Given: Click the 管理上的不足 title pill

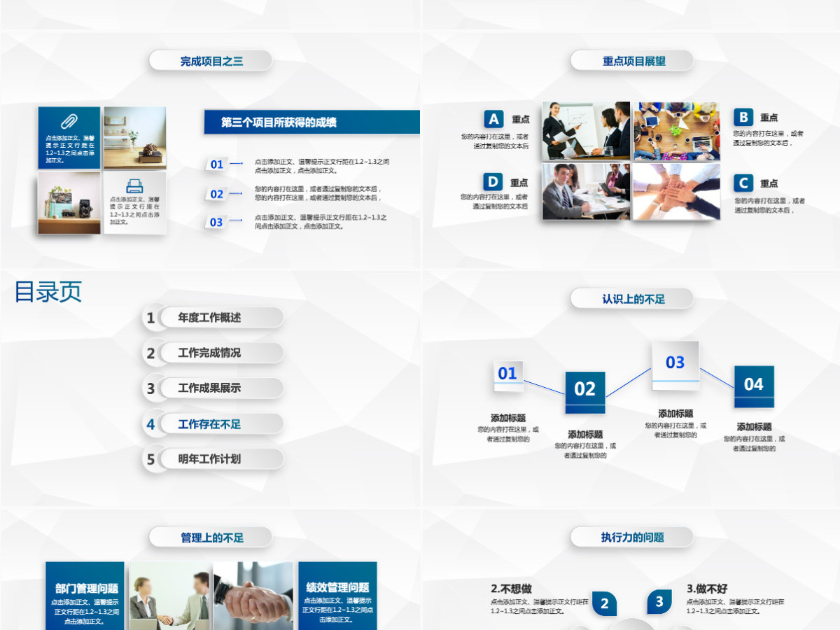Looking at the screenshot, I should [x=211, y=538].
